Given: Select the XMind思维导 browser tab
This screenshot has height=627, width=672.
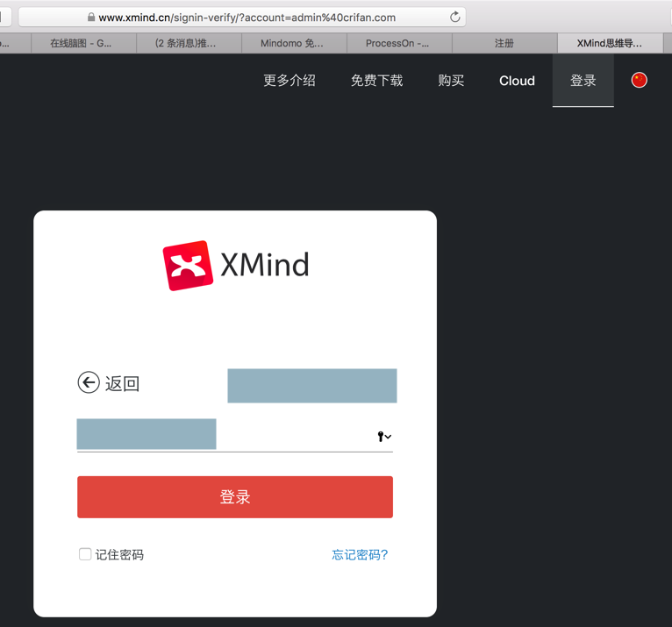Looking at the screenshot, I should click(x=611, y=43).
